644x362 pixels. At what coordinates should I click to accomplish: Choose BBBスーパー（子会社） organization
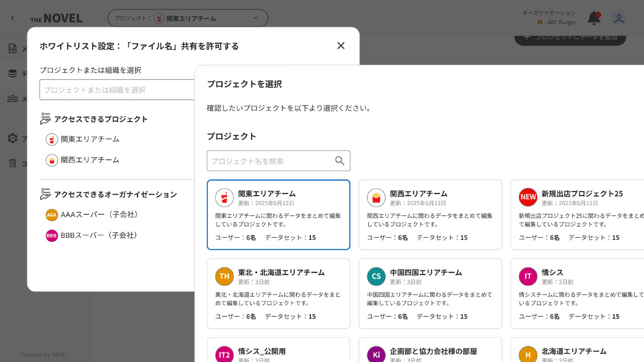(x=99, y=235)
